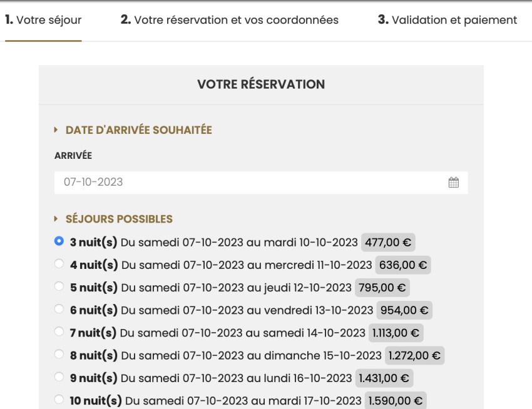This screenshot has height=409, width=532.
Task: Pick the 10 nuit(s) stay option
Action: [59, 399]
